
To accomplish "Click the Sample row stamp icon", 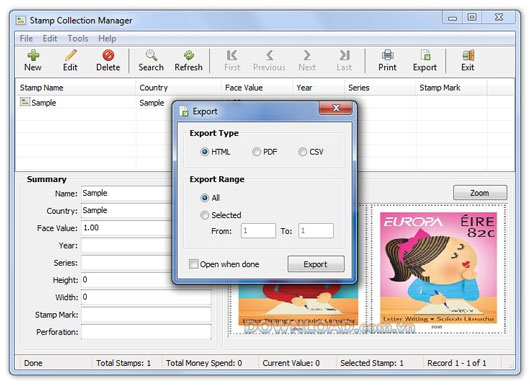I will (x=25, y=102).
